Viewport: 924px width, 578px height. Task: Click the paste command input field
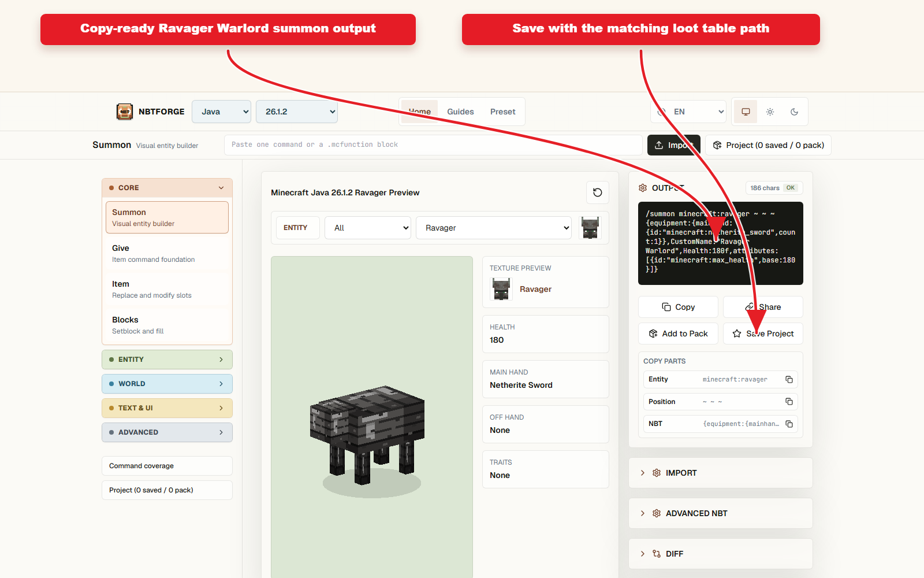[433, 144]
